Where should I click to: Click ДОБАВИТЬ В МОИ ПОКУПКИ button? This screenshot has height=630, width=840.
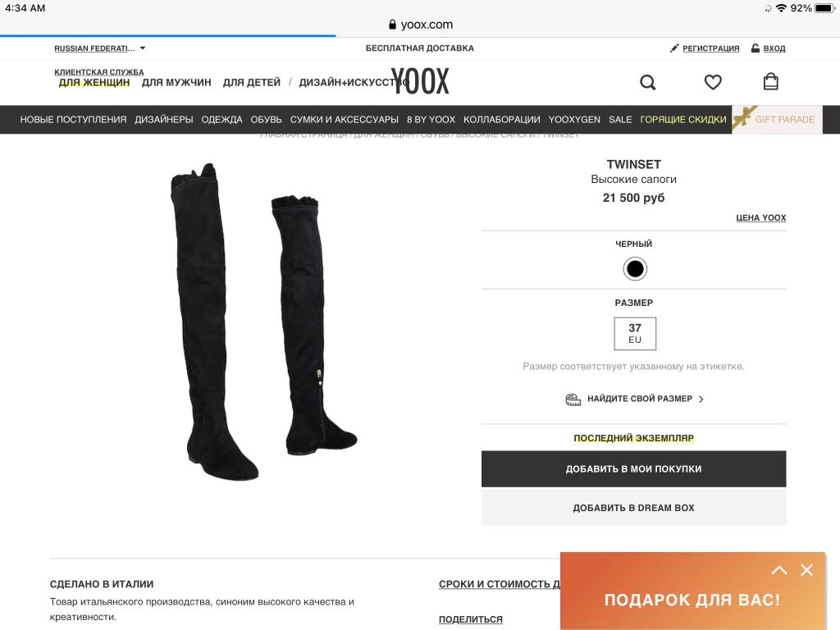click(633, 468)
